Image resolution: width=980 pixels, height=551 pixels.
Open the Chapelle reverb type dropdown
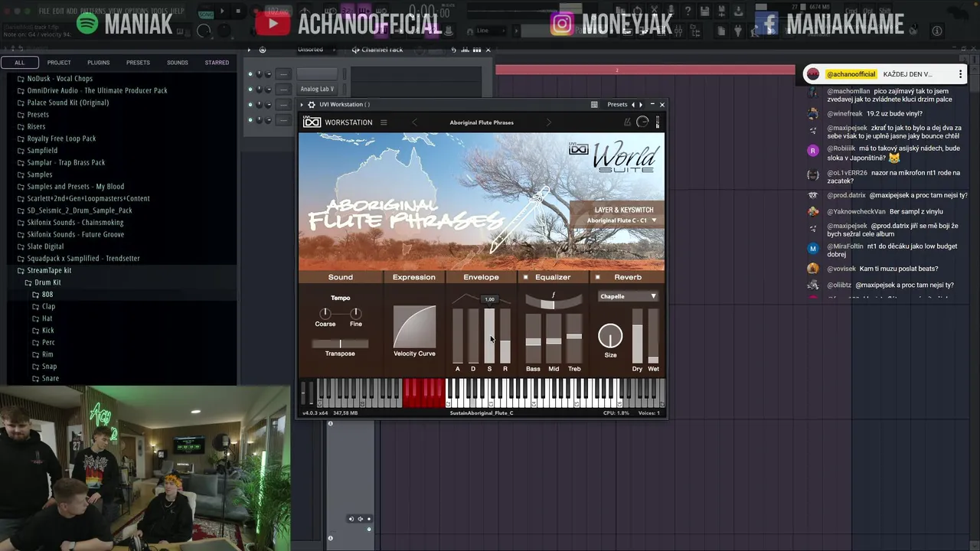click(x=628, y=296)
